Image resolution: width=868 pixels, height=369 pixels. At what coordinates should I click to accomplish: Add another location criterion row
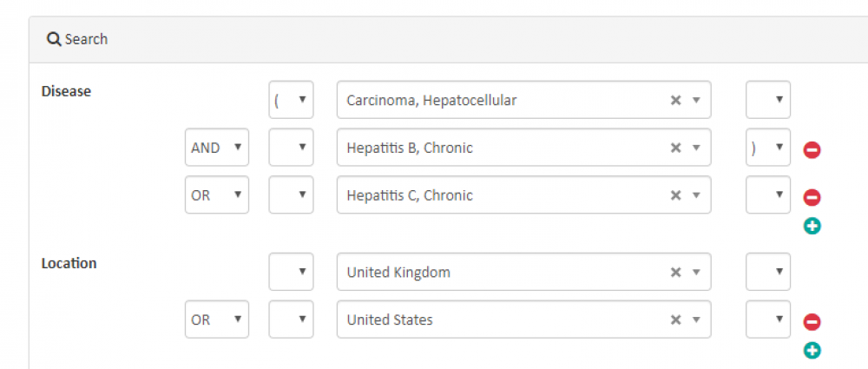click(x=812, y=351)
